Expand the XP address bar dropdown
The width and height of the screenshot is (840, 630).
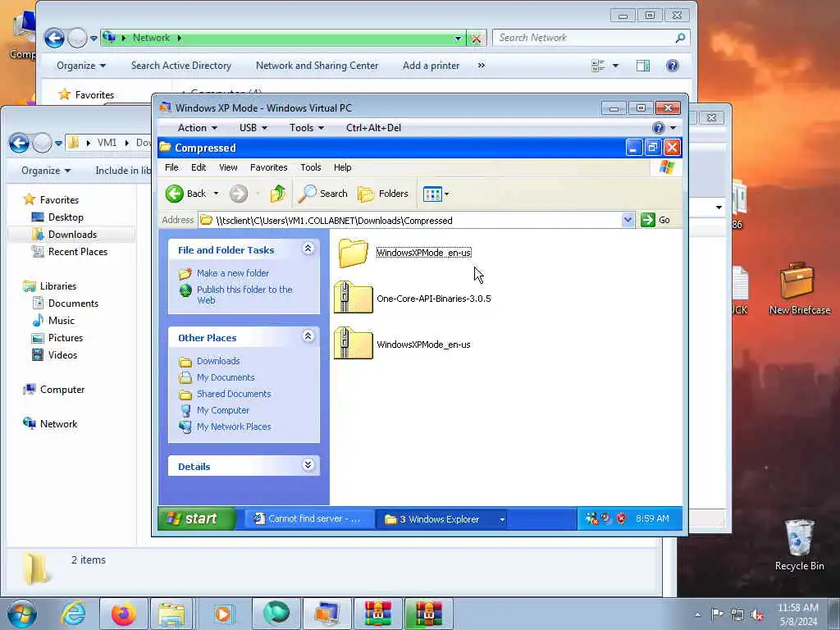click(x=628, y=220)
